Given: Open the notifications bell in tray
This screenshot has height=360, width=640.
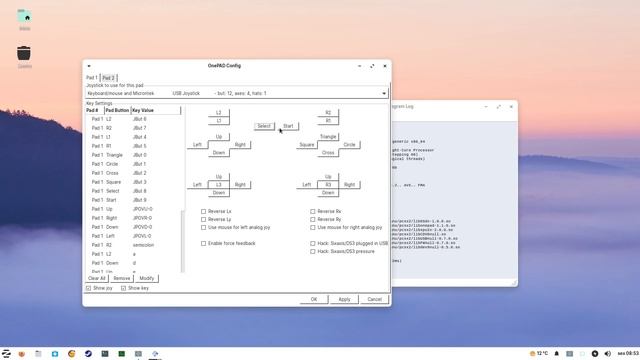Looking at the screenshot, I should point(556,353).
